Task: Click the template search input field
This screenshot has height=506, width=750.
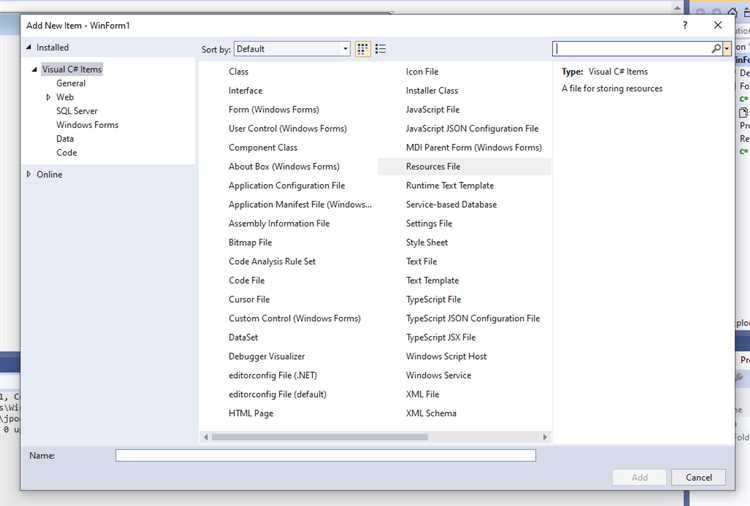Action: tap(631, 48)
